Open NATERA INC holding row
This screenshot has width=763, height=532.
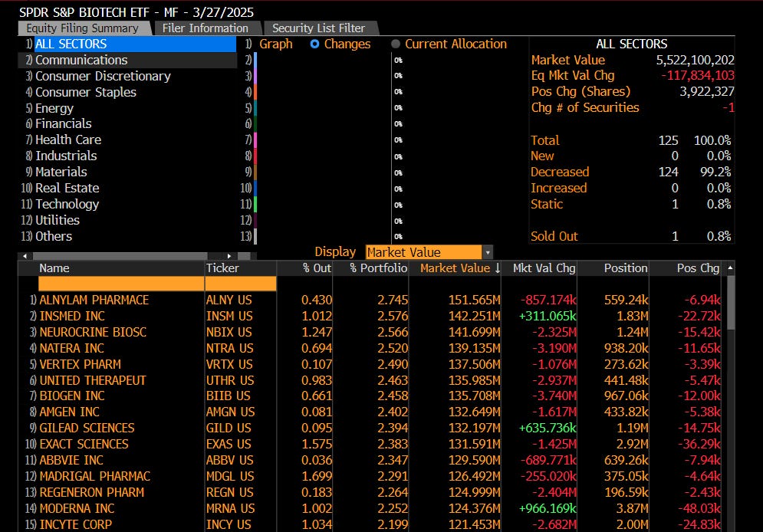(x=370, y=348)
